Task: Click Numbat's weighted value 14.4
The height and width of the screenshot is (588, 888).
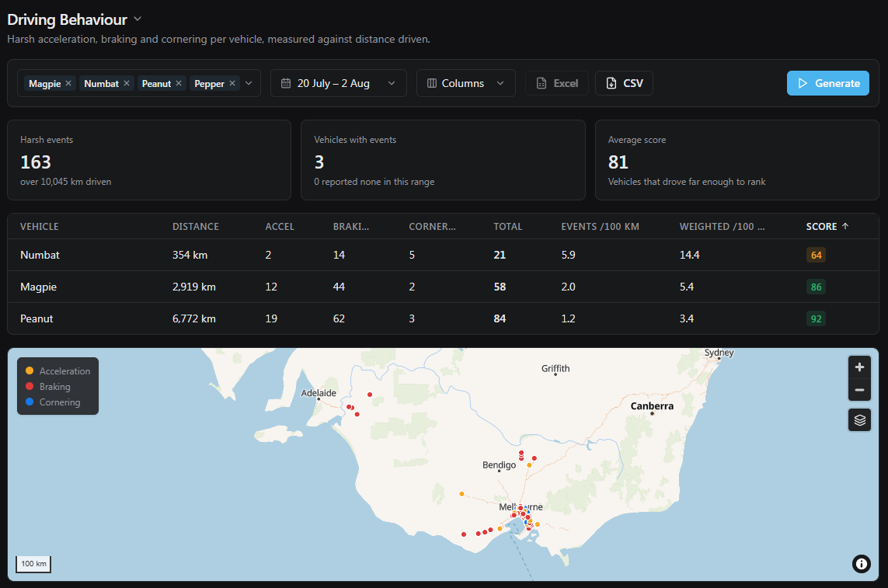Action: (x=689, y=255)
